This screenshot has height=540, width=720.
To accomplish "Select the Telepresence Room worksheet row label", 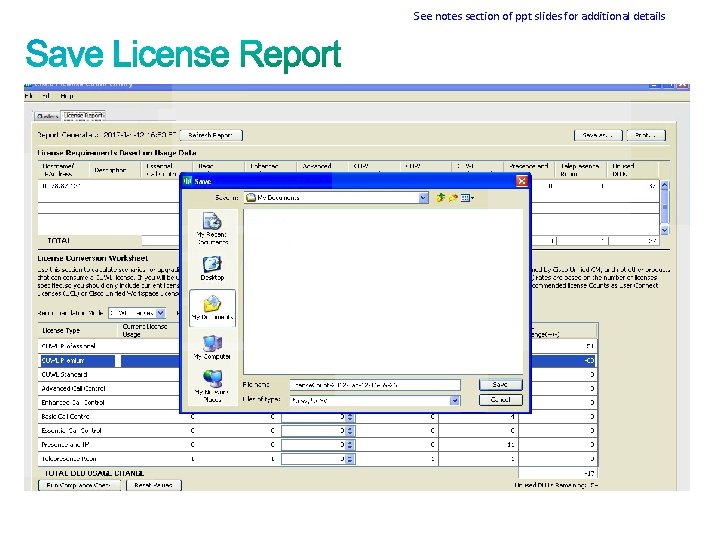I will coord(69,459).
